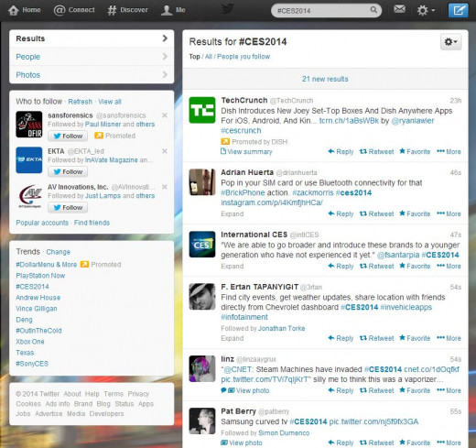Open More on Adrian Huerta's tweet
Screen dimensions: 476x448
coord(449,213)
